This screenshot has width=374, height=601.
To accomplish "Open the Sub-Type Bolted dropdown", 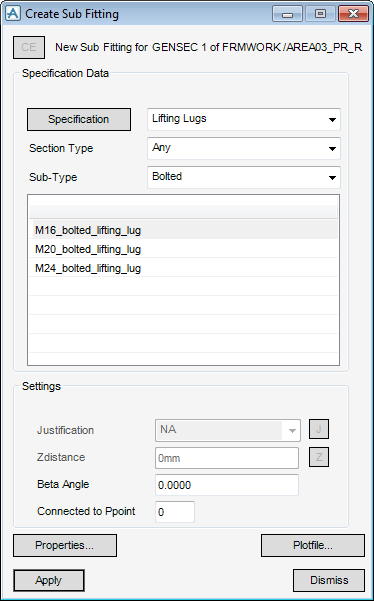I will [244, 177].
